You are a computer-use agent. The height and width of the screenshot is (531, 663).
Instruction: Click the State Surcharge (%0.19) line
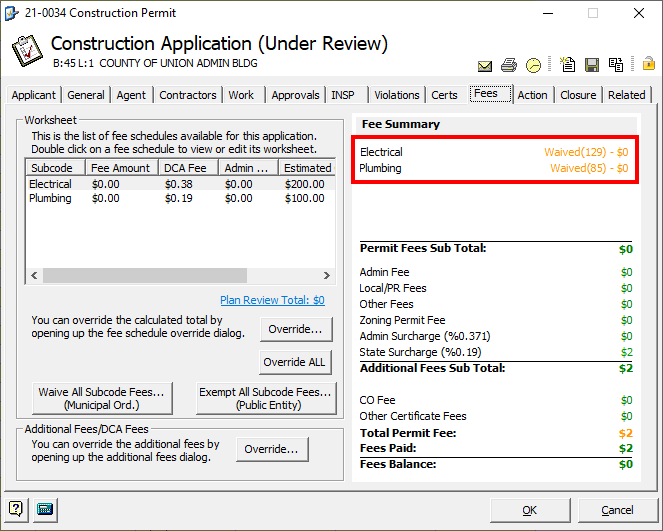coord(496,352)
